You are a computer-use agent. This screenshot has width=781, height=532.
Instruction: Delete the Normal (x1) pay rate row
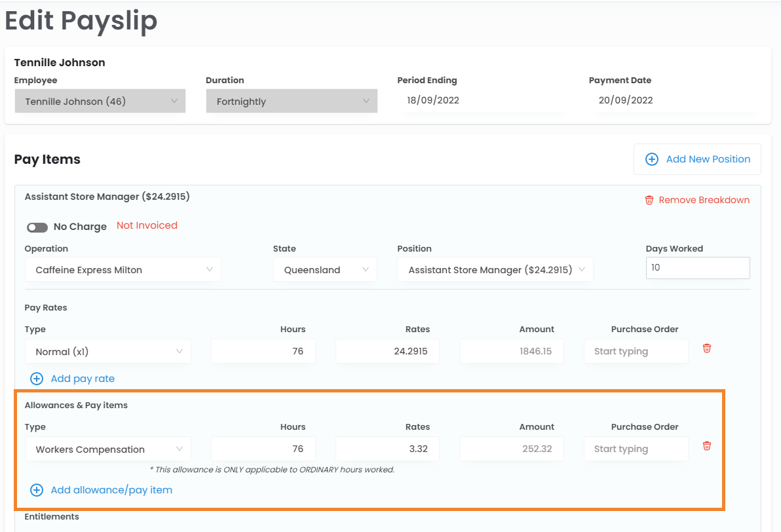[707, 349]
